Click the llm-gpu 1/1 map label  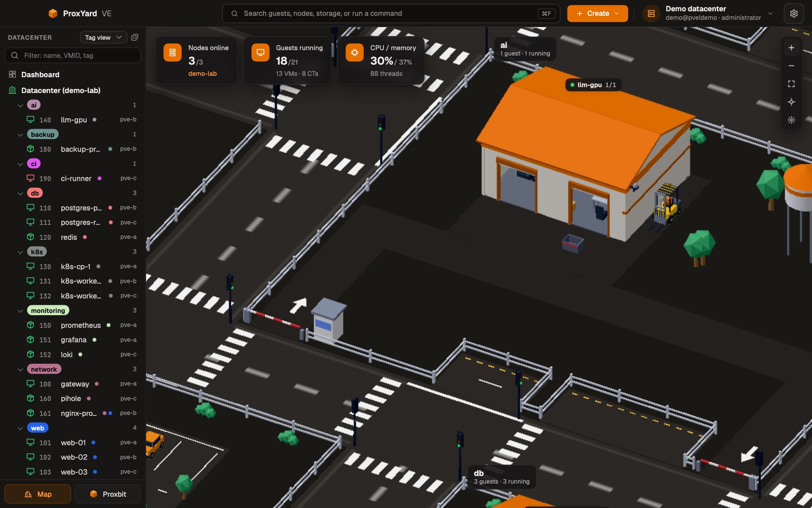click(x=593, y=85)
